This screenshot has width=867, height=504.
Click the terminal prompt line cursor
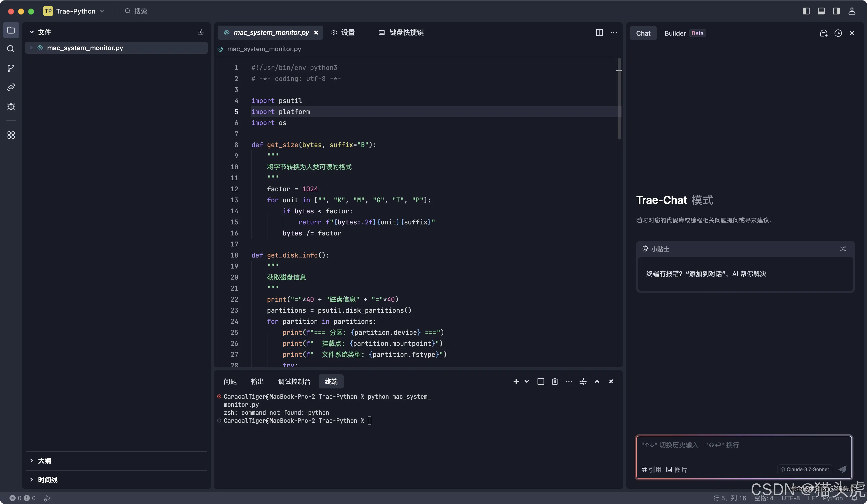[x=370, y=421]
